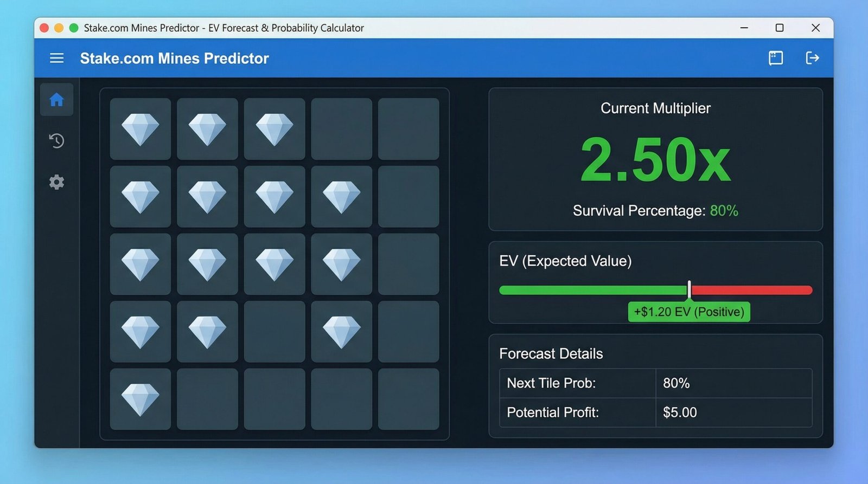The height and width of the screenshot is (484, 868).
Task: Reveal the empty tile in row five, column five
Action: (409, 399)
